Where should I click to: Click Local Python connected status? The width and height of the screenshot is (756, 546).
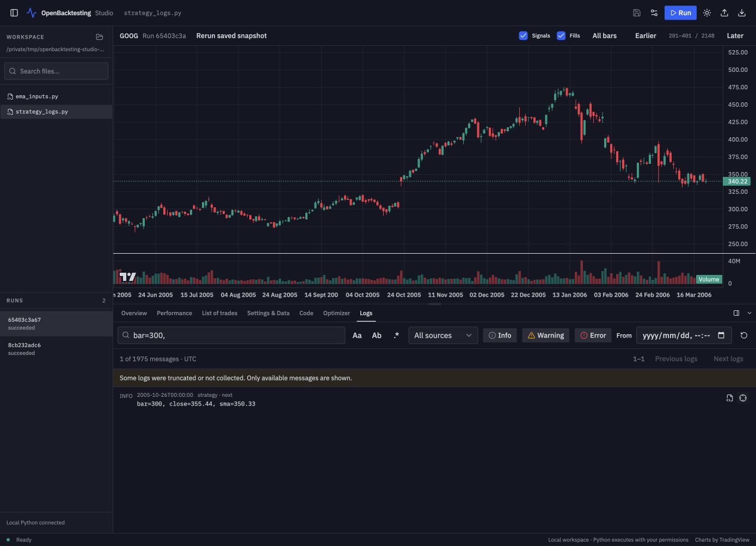[35, 523]
